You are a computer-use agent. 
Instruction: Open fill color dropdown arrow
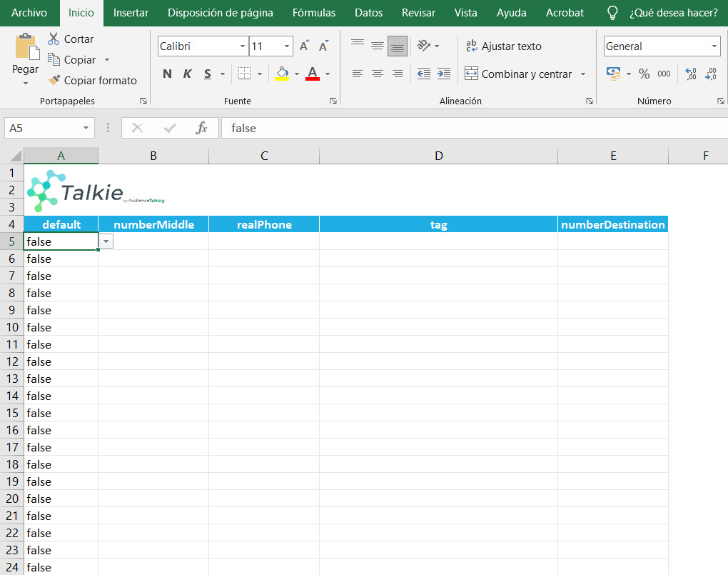297,74
